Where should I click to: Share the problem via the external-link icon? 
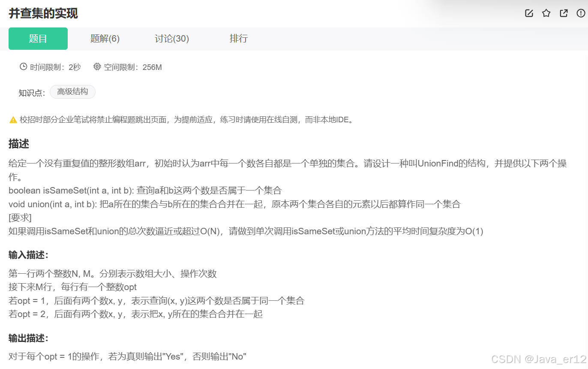click(564, 13)
